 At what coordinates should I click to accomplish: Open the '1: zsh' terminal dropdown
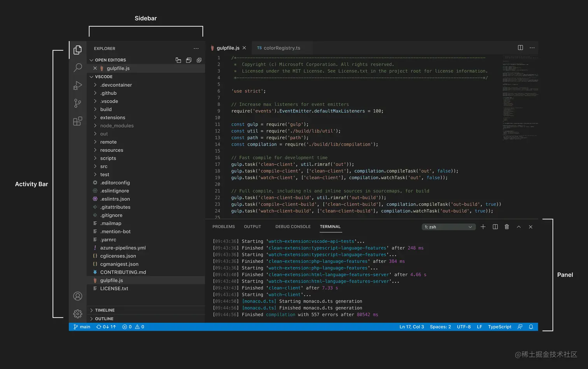[x=448, y=227]
